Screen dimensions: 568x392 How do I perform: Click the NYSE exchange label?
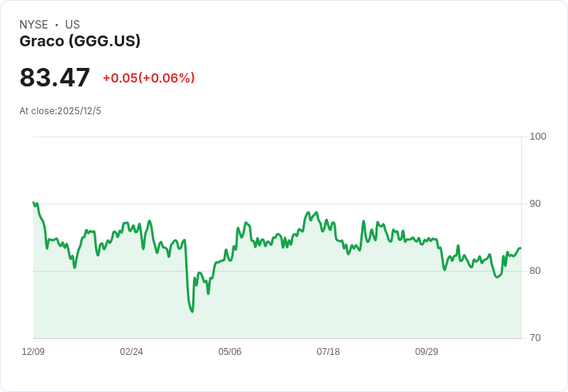[x=34, y=25]
